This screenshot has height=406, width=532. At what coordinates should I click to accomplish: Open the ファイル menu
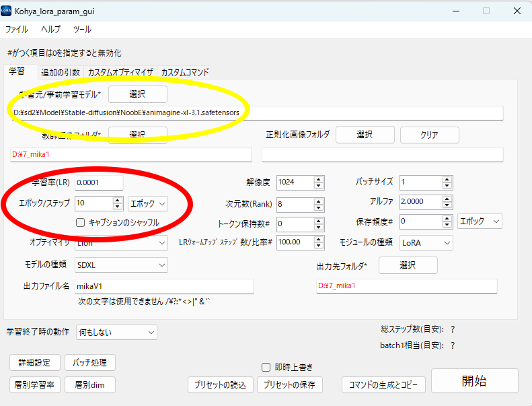tap(17, 30)
